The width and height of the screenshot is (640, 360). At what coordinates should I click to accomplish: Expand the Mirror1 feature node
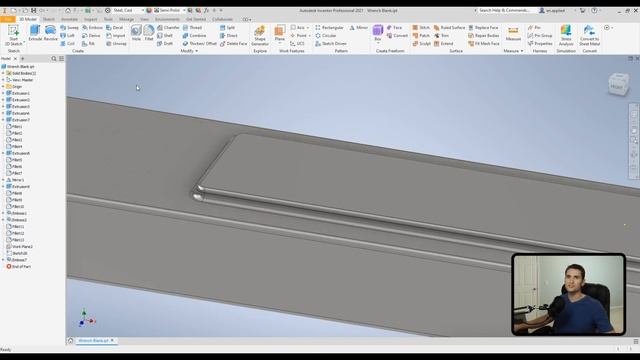(x=3, y=180)
